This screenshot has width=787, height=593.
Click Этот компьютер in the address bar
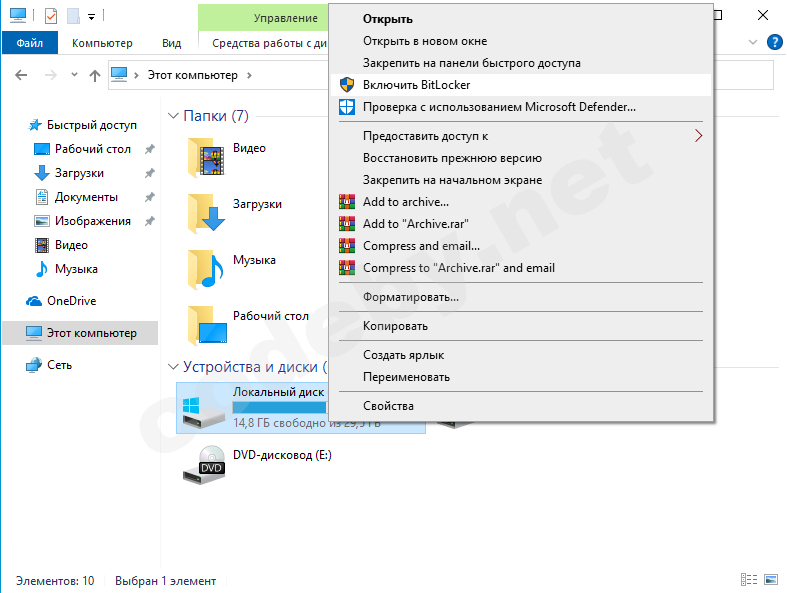click(x=193, y=75)
